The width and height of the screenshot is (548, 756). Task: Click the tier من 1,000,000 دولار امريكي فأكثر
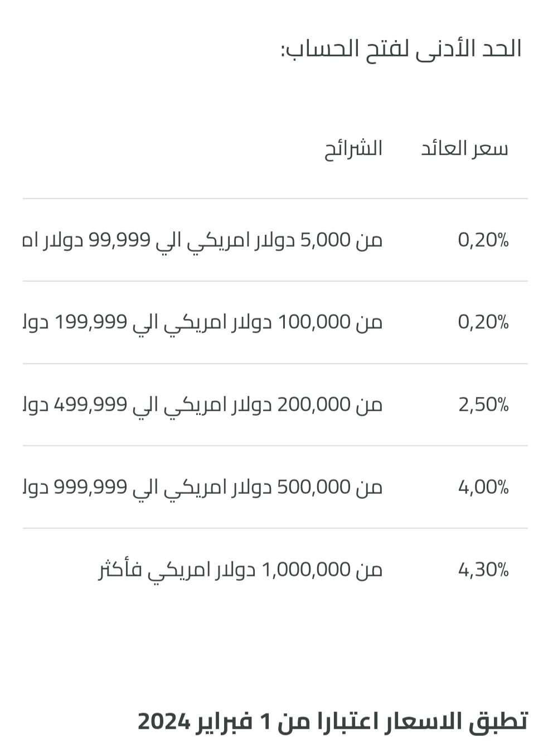[x=241, y=570]
